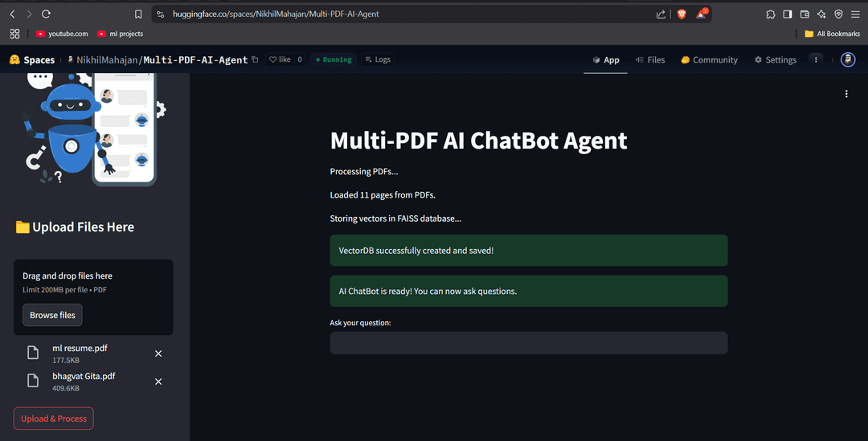The height and width of the screenshot is (441, 868).
Task: Go forward in browser history
Action: pyautogui.click(x=30, y=14)
